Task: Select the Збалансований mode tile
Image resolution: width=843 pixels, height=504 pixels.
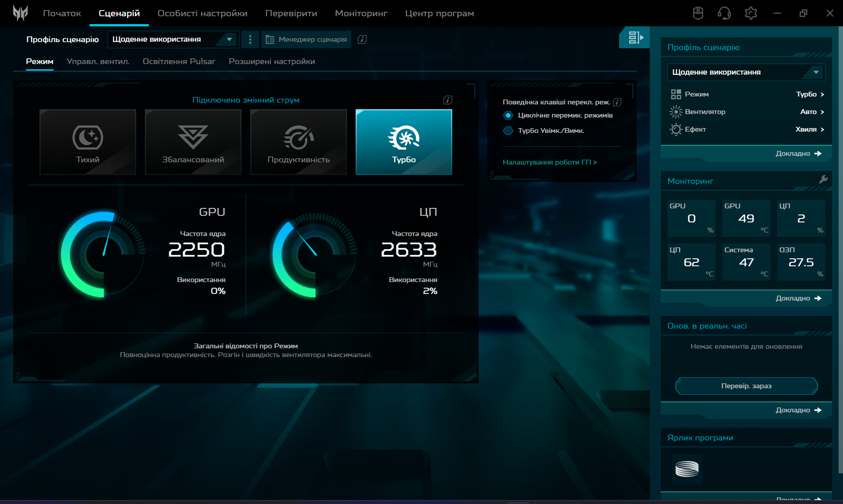Action: 193,142
